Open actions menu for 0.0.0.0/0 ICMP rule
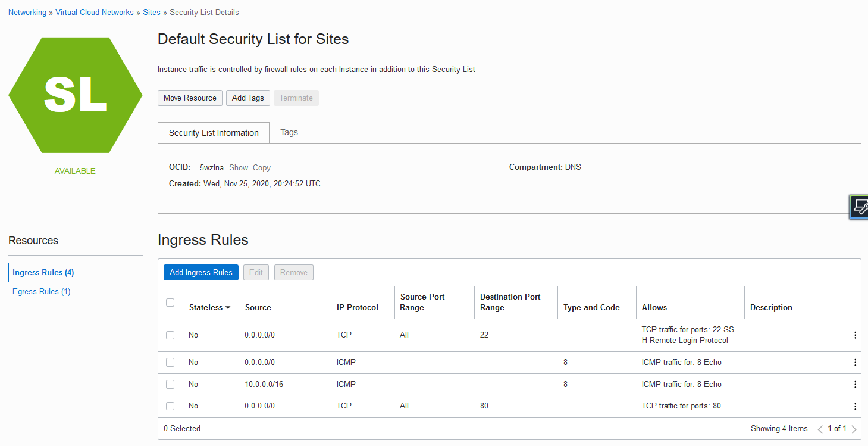Image resolution: width=868 pixels, height=446 pixels. point(855,363)
